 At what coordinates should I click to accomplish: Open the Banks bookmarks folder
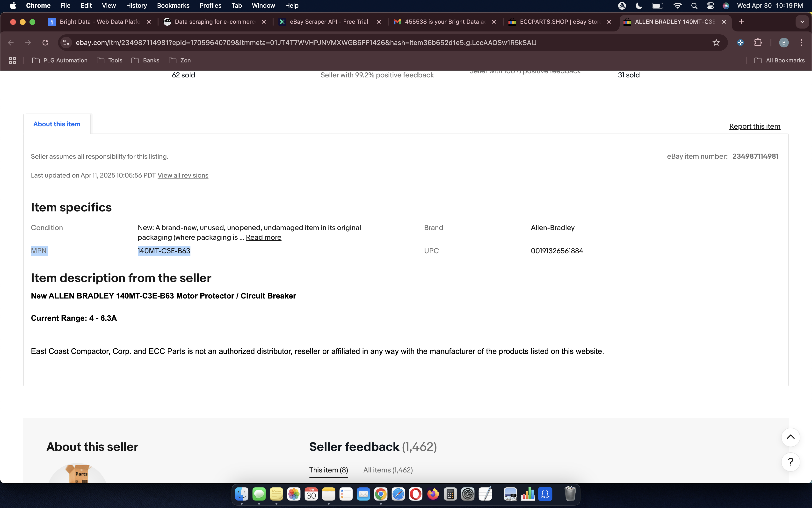[x=146, y=60]
